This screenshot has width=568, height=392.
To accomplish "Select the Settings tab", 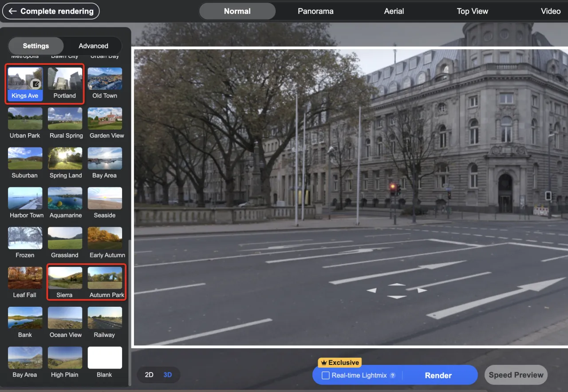I will pos(36,46).
